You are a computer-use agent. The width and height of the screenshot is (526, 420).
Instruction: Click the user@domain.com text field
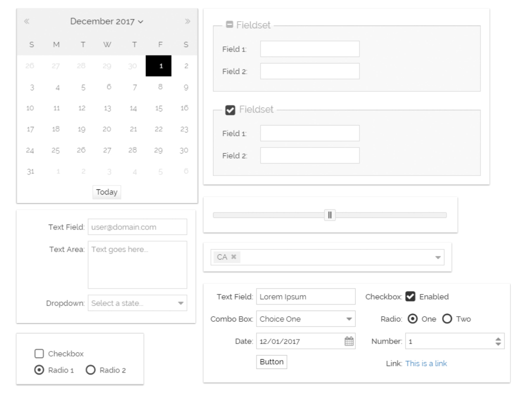point(137,227)
